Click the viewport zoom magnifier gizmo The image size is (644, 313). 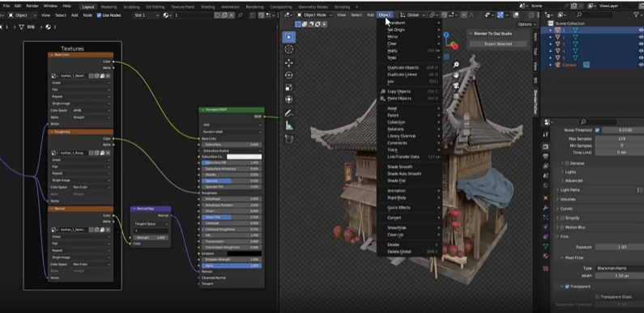456,65
